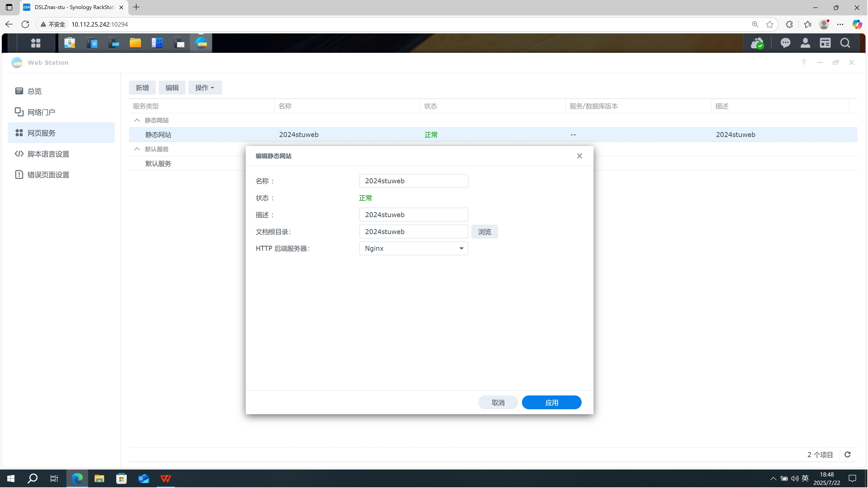Open File Station folder icon in DSM taskbar
The height and width of the screenshot is (488, 868).
tap(136, 43)
